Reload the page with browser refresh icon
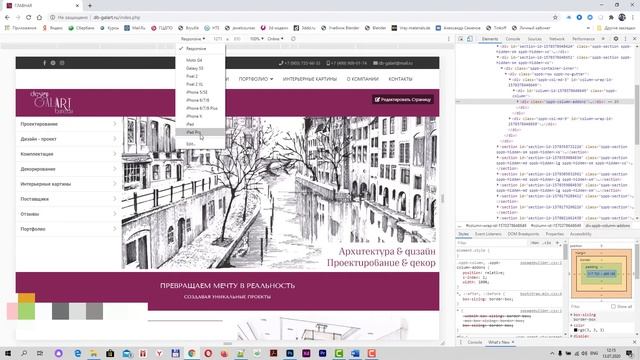Viewport: 640px width, 360px height. click(x=28, y=18)
